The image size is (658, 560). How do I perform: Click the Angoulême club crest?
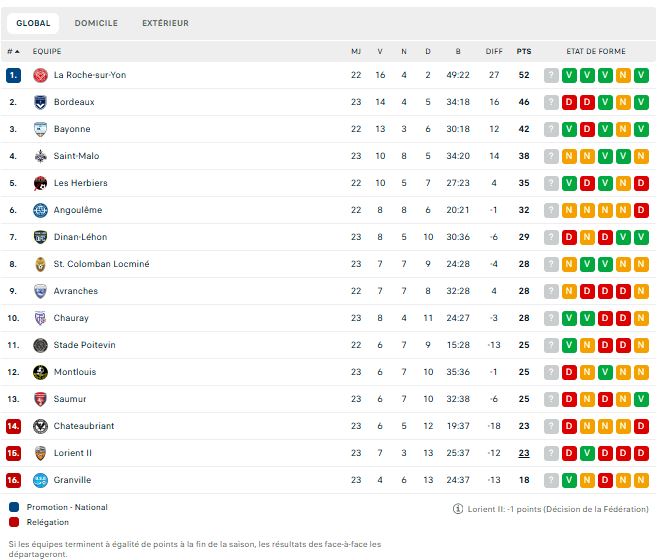(x=40, y=210)
